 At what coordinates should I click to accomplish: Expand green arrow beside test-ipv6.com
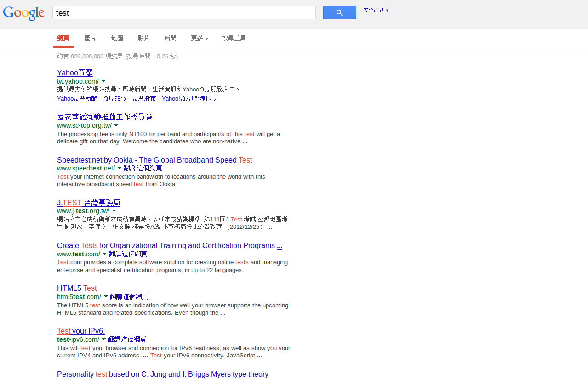104,339
